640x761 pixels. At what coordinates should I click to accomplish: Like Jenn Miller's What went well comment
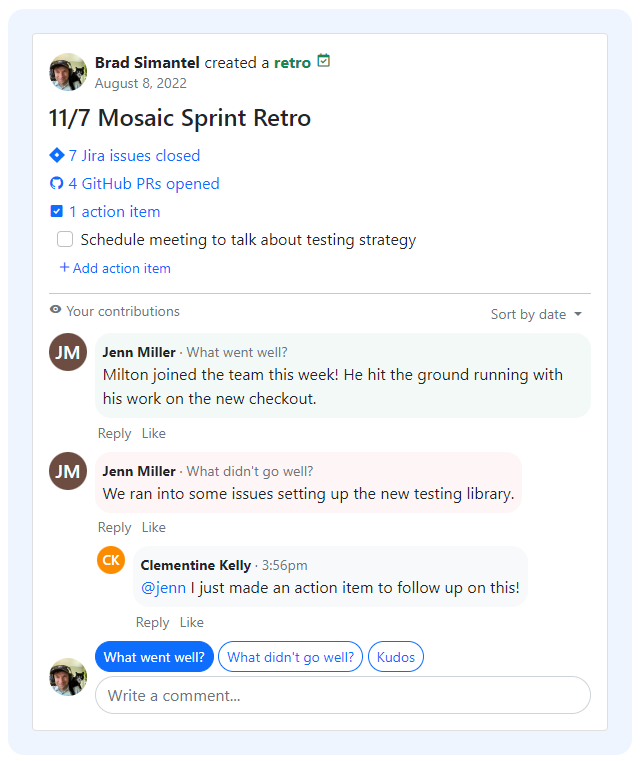point(154,433)
